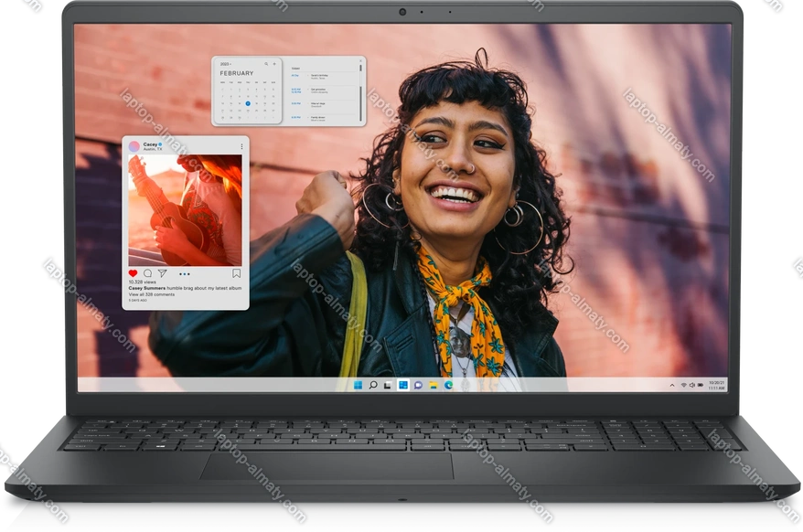Open the ukulele photo in the post
Viewport: 803px width, 532px height.
click(x=185, y=209)
